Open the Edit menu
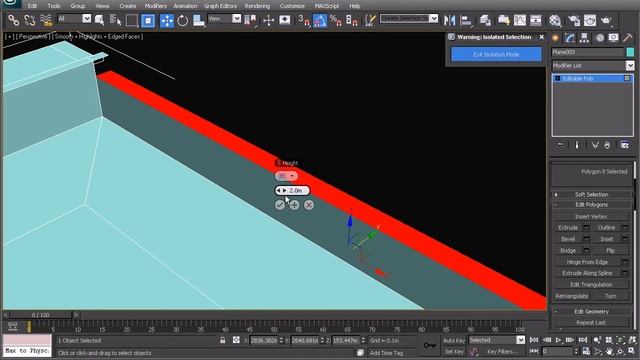 pos(32,6)
